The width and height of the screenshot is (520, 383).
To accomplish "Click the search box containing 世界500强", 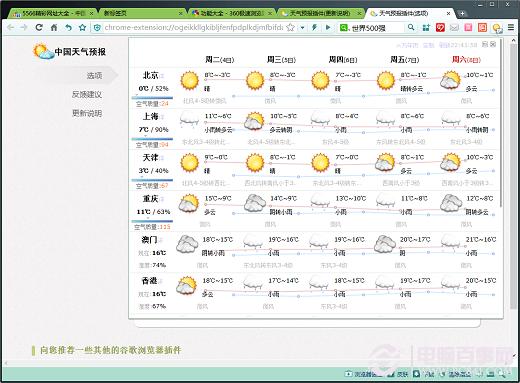I will click(377, 28).
